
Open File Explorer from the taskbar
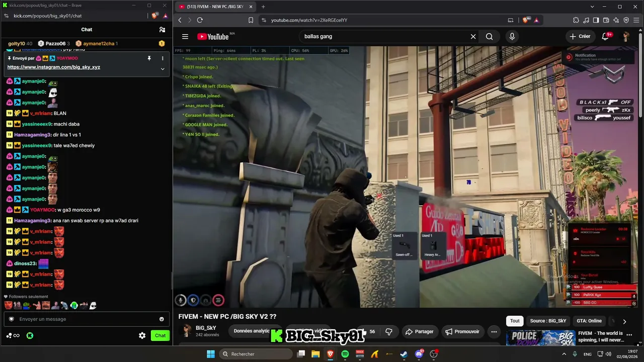[x=315, y=354]
